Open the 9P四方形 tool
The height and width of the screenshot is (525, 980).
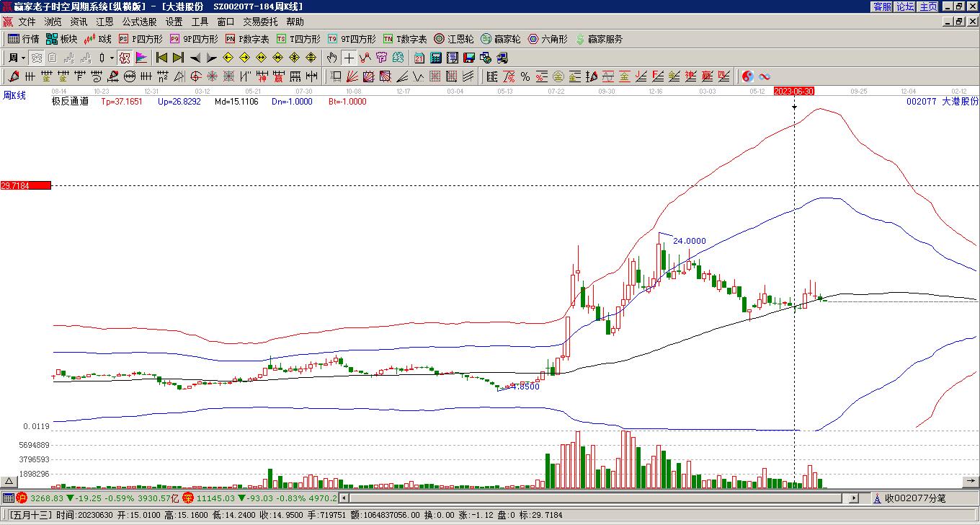[x=194, y=39]
